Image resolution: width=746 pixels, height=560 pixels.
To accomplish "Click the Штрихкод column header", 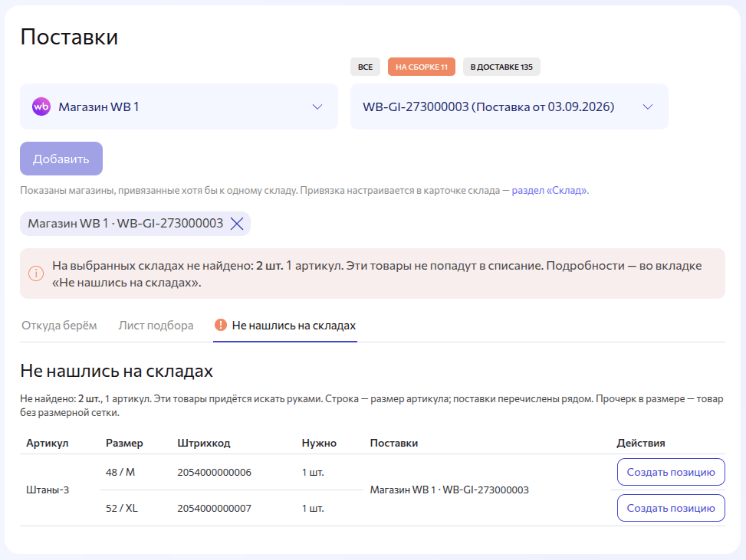I will coord(204,443).
